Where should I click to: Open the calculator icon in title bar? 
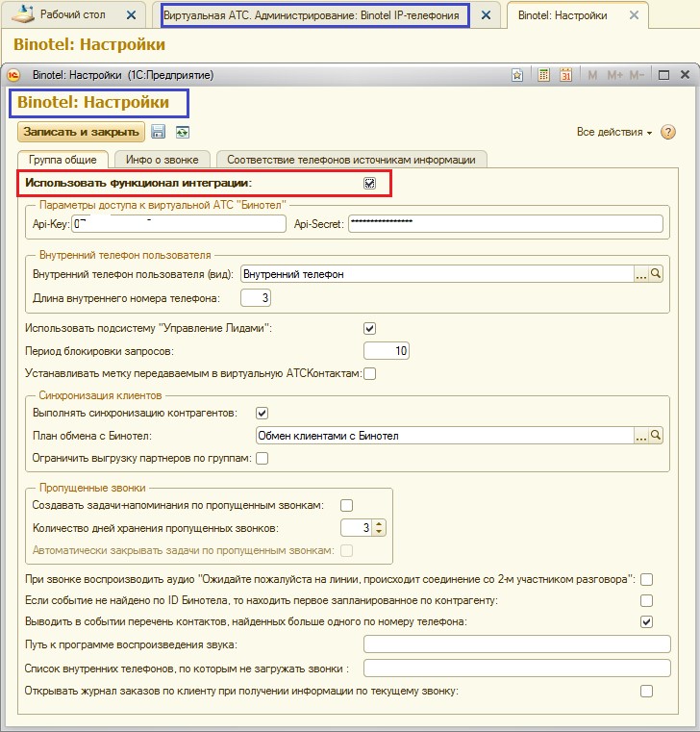tap(543, 75)
